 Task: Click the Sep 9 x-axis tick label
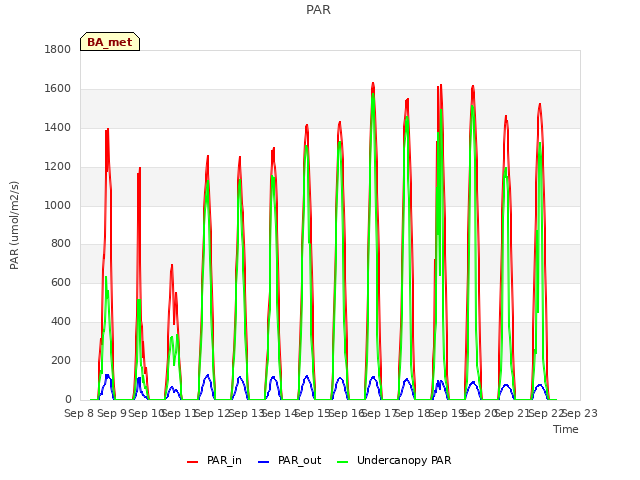112,413
